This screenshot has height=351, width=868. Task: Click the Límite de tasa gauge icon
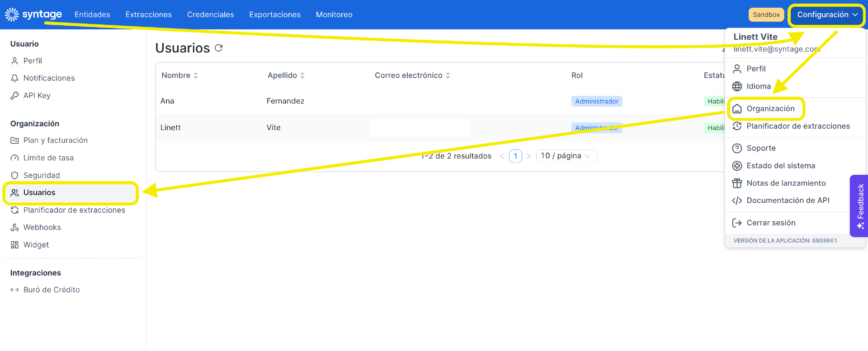click(x=14, y=158)
